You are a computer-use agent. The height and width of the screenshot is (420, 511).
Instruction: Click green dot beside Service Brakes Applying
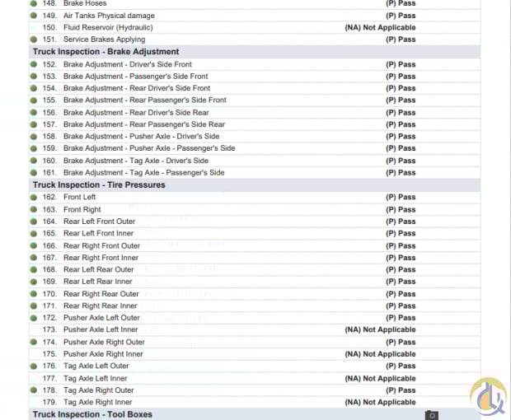tap(34, 40)
